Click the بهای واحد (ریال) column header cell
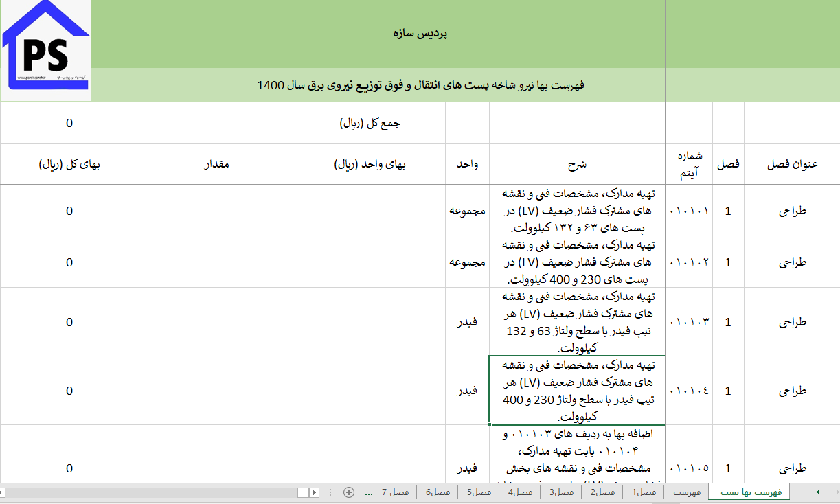Screen dimensions: 840x504 [370, 165]
